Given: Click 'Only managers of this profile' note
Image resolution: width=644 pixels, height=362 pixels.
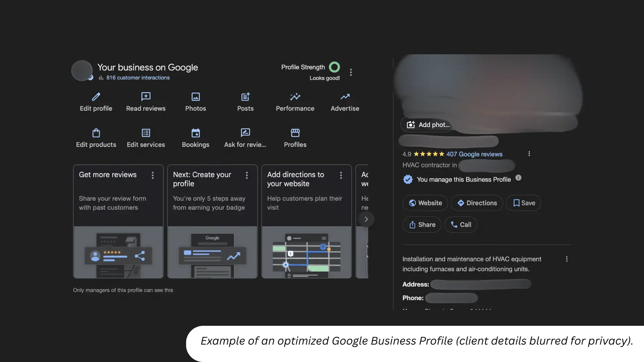Looking at the screenshot, I should pyautogui.click(x=123, y=290).
